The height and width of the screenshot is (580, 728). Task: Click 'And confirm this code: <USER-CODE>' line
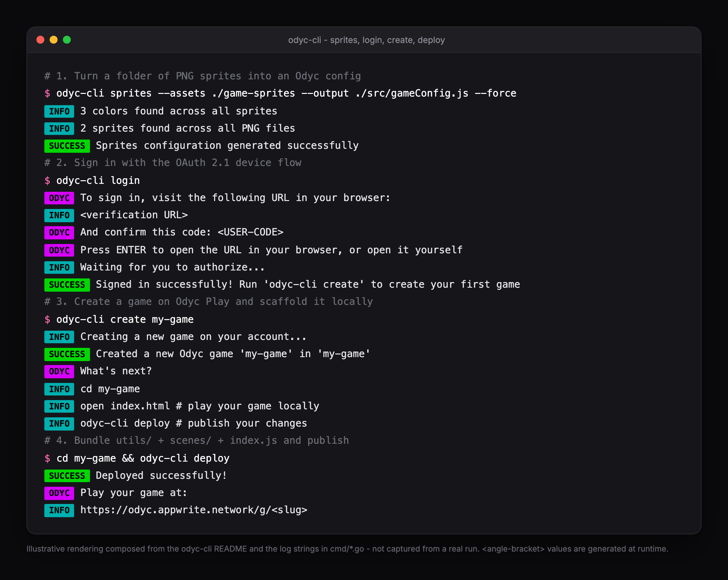[182, 232]
